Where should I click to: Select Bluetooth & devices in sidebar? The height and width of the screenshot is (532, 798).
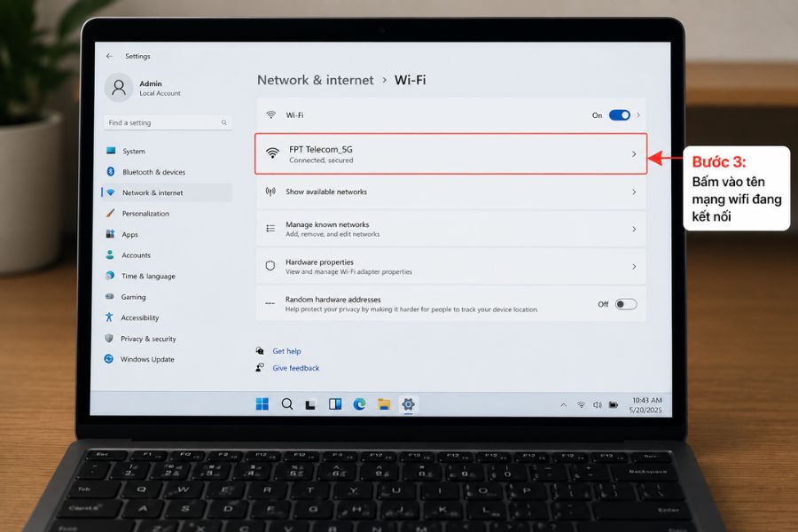[167, 172]
